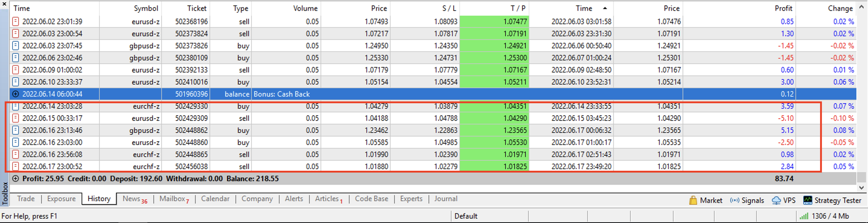Image resolution: width=868 pixels, height=223 pixels.
Task: Open the Articles tab
Action: [329, 199]
